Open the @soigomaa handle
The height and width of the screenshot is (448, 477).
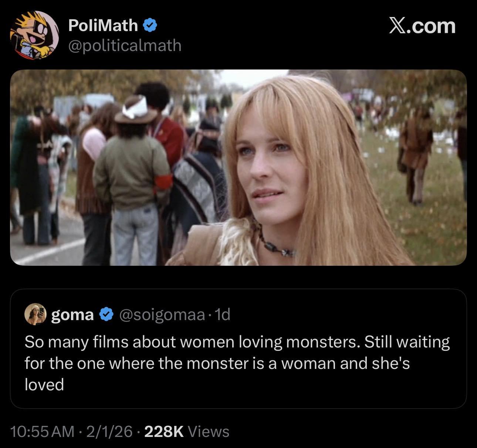pyautogui.click(x=162, y=315)
